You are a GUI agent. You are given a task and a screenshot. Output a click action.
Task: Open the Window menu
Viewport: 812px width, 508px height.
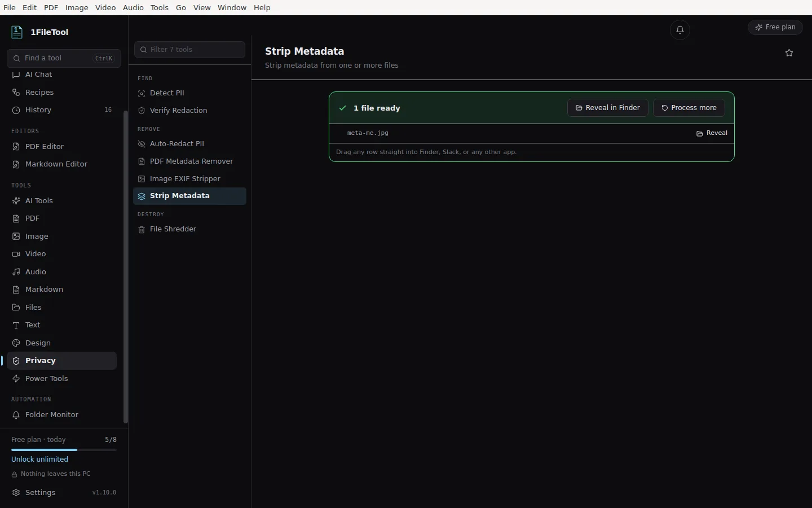232,7
